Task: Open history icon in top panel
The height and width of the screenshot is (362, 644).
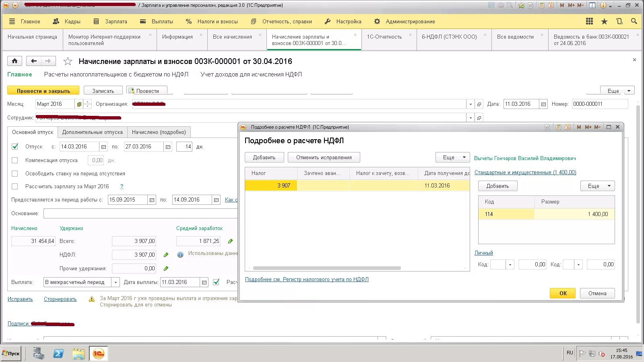Action: point(619,21)
